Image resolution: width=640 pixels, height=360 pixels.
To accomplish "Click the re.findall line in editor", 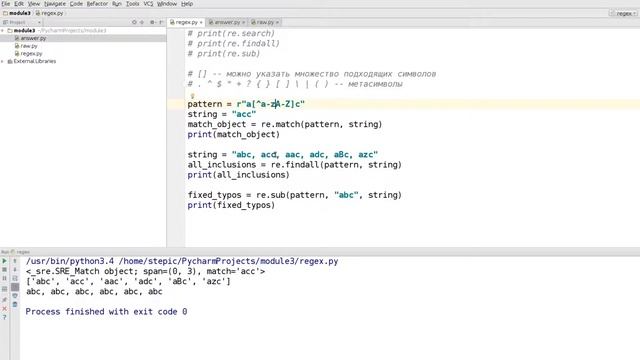I will 295,165.
